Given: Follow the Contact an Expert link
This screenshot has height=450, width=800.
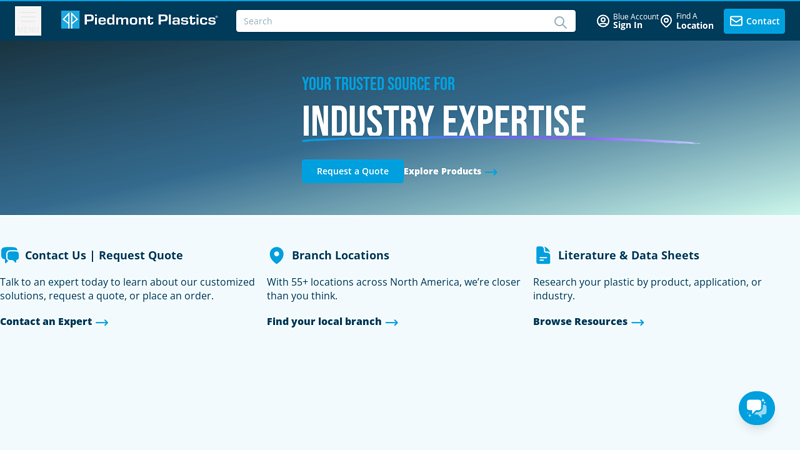Looking at the screenshot, I should (x=54, y=321).
